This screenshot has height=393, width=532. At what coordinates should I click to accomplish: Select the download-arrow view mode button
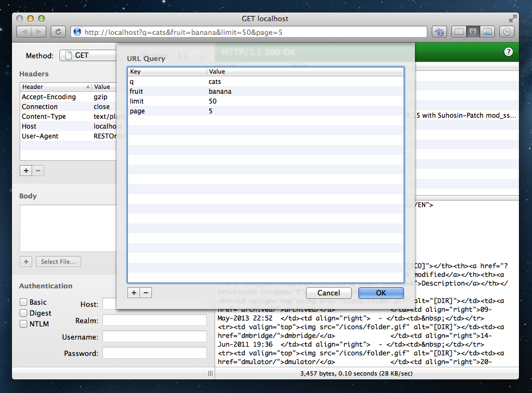coord(473,32)
